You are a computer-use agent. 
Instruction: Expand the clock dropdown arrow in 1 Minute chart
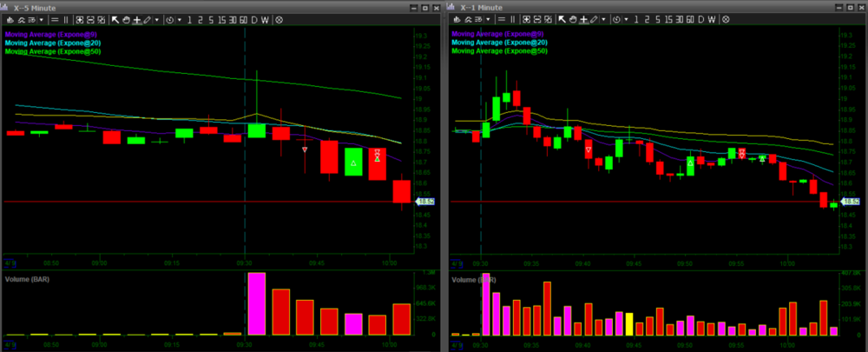624,19
